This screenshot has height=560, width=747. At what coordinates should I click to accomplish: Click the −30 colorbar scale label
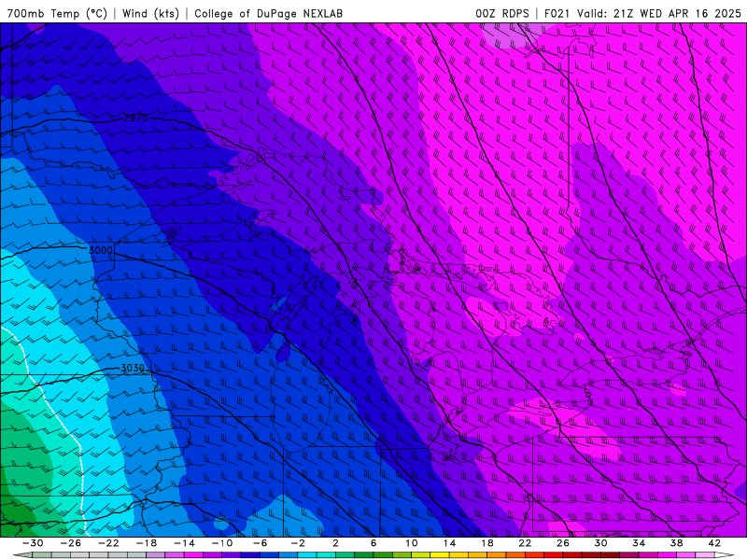pyautogui.click(x=33, y=543)
